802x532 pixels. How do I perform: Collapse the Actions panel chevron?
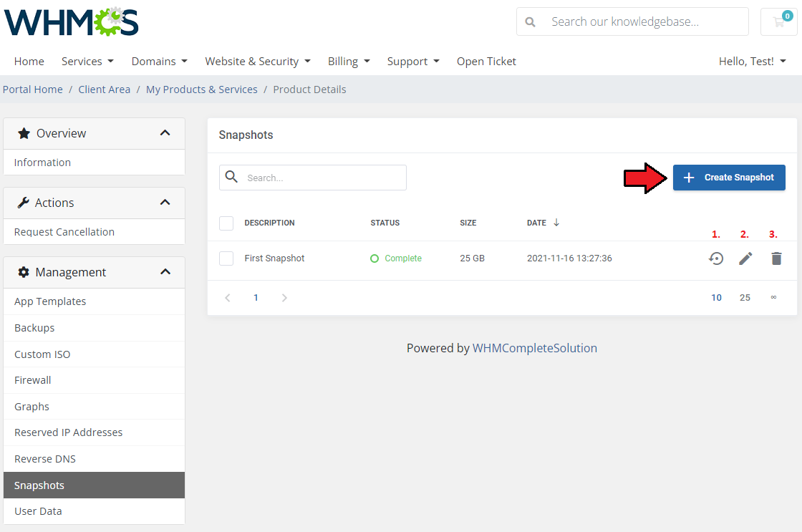tap(165, 203)
